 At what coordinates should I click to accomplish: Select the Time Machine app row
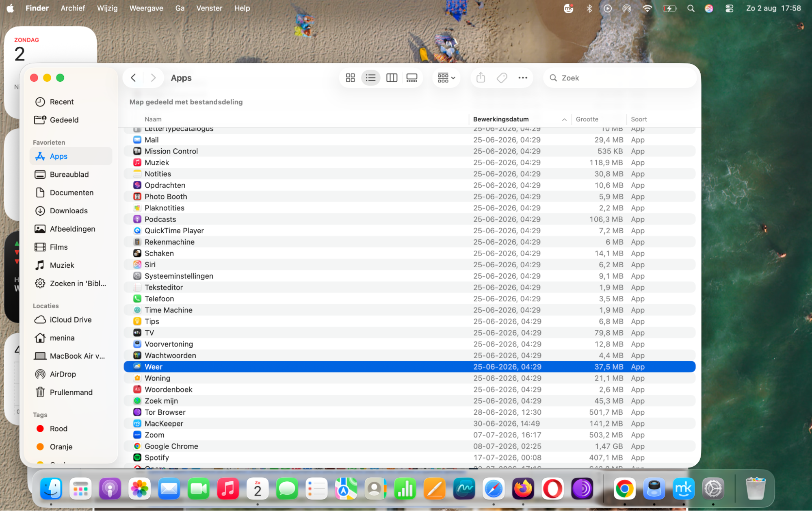[x=409, y=310]
